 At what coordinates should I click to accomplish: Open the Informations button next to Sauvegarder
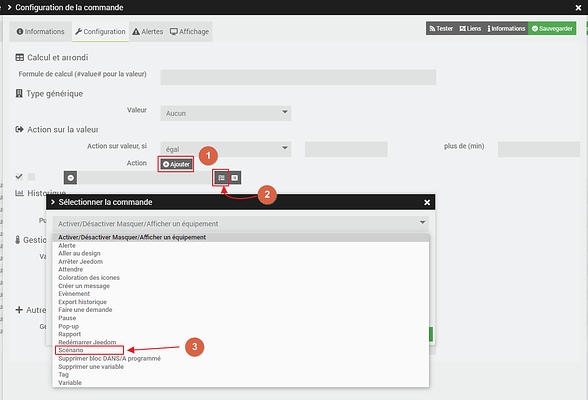[x=506, y=28]
